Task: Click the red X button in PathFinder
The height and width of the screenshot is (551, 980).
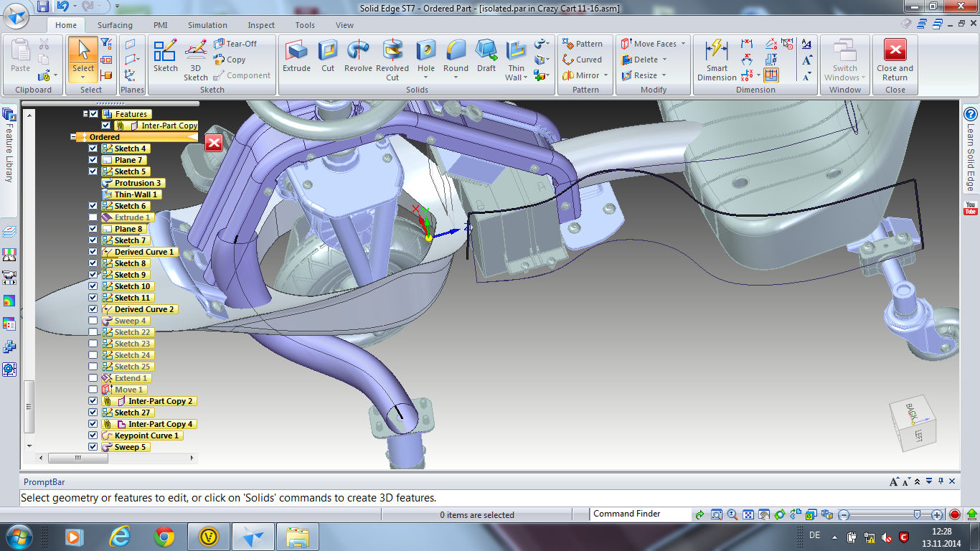Action: [214, 143]
